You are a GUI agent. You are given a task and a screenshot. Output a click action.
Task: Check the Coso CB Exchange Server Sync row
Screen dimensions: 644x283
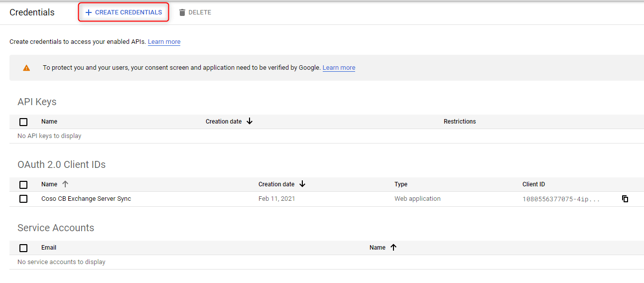coord(23,199)
